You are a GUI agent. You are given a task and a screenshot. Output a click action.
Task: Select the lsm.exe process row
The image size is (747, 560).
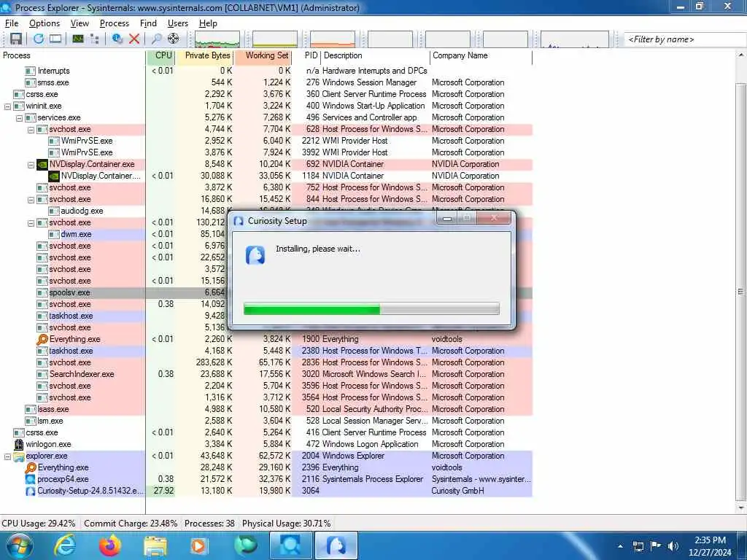[266, 421]
